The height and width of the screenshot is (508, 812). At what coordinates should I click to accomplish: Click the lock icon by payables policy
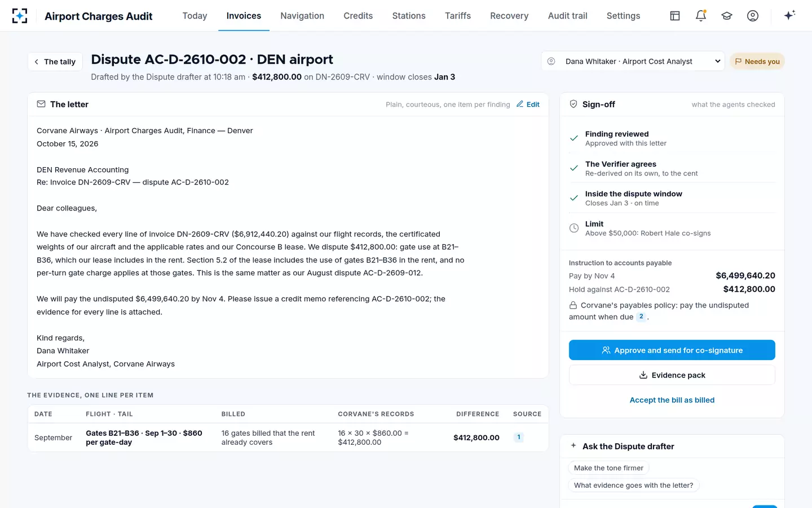click(x=573, y=305)
